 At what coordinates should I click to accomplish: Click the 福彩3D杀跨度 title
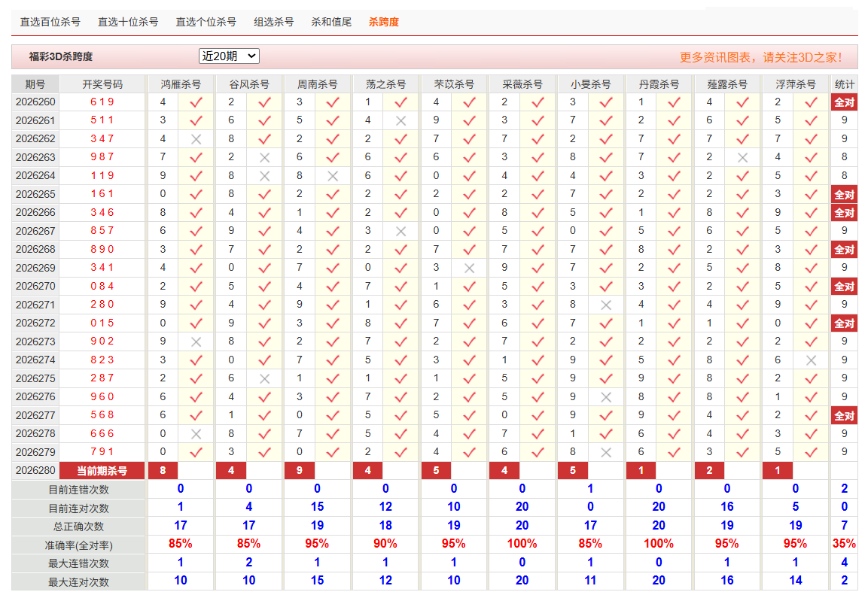point(61,57)
